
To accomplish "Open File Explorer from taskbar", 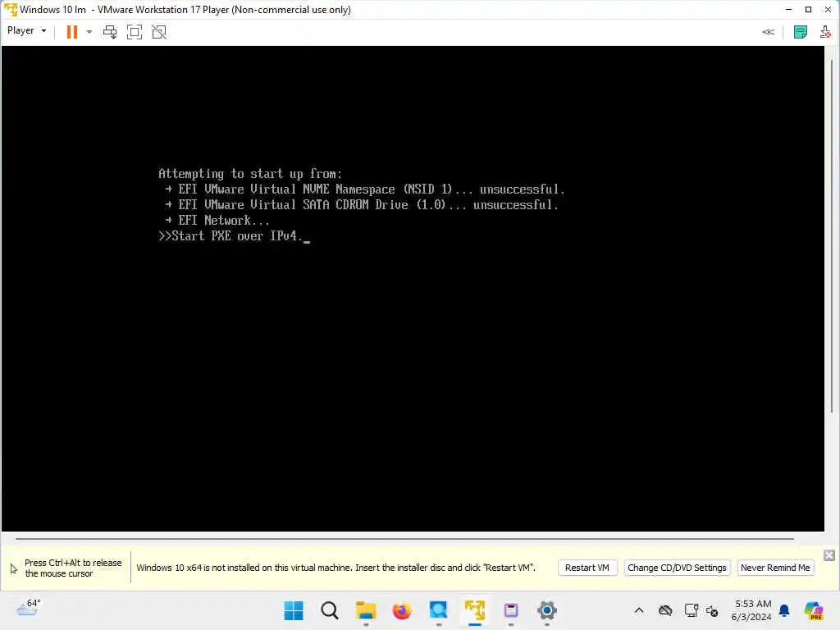I will tap(366, 610).
